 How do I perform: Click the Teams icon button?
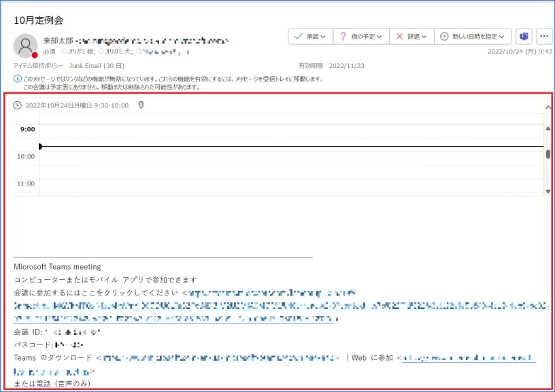524,36
